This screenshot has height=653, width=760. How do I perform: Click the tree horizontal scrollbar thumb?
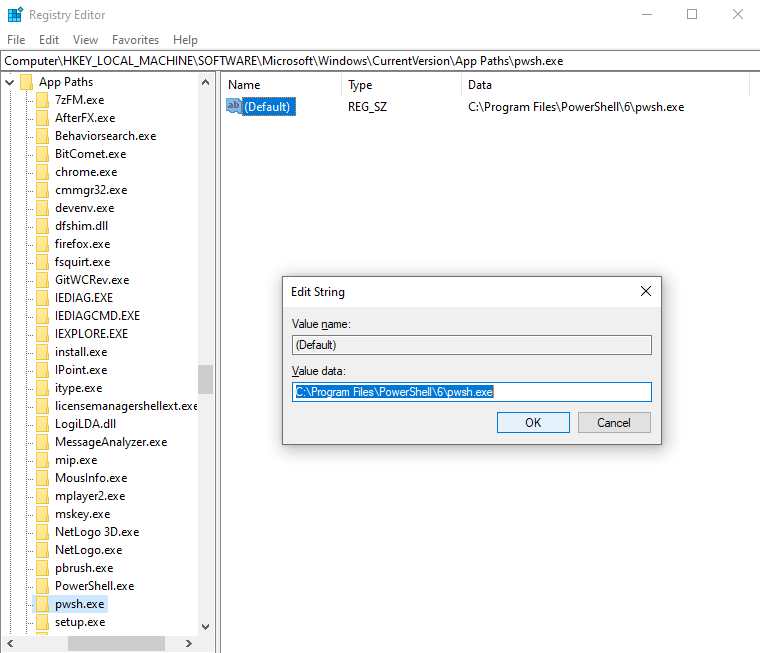coord(116,643)
